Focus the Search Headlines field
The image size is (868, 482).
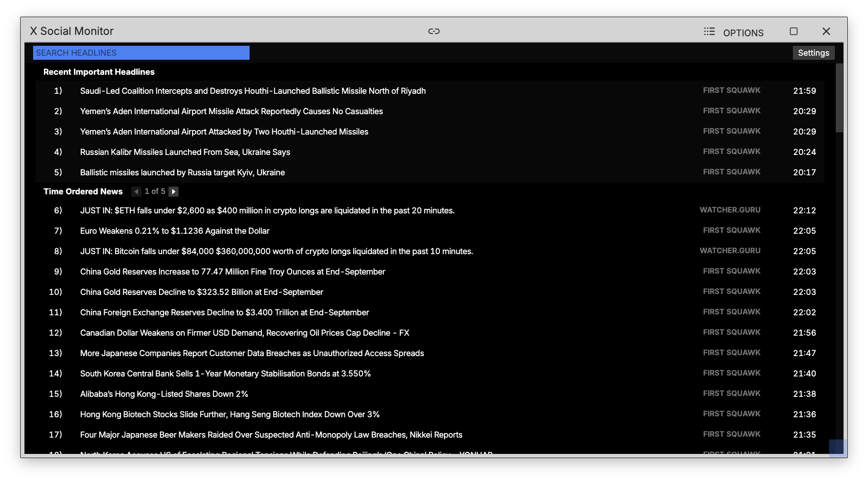pos(141,53)
